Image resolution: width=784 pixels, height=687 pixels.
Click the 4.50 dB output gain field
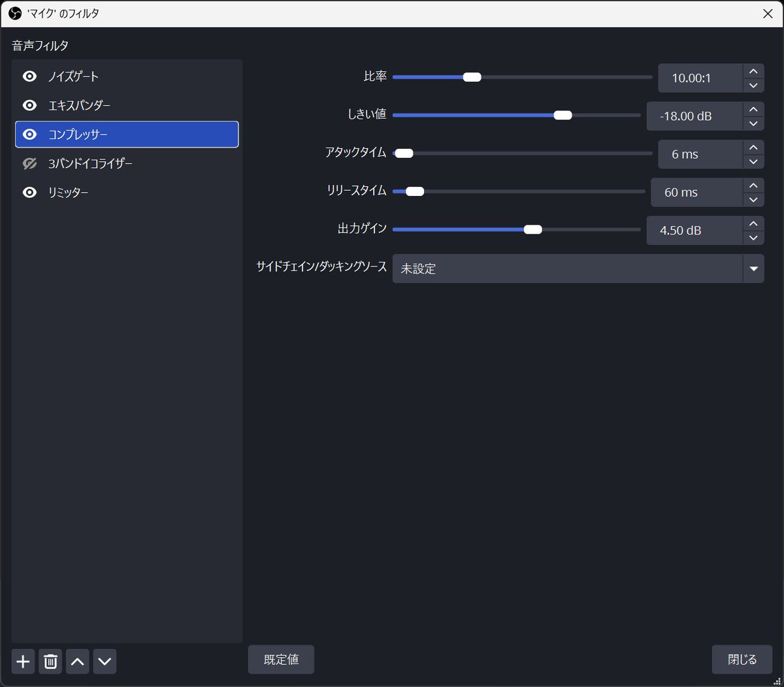(x=694, y=231)
